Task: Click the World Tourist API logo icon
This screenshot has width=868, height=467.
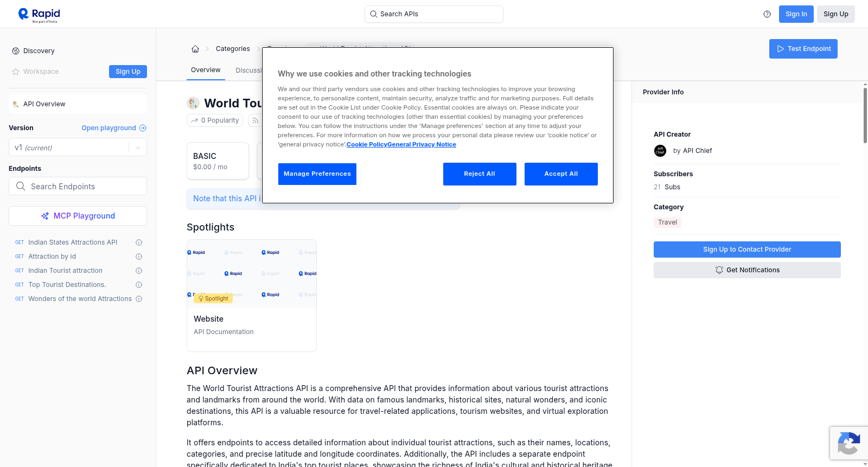Action: point(193,103)
